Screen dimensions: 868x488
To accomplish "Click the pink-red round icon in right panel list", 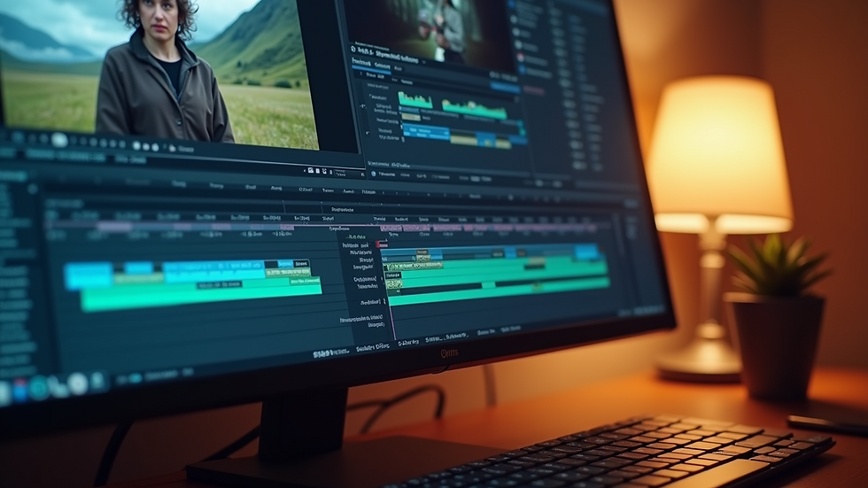I will click(x=521, y=58).
